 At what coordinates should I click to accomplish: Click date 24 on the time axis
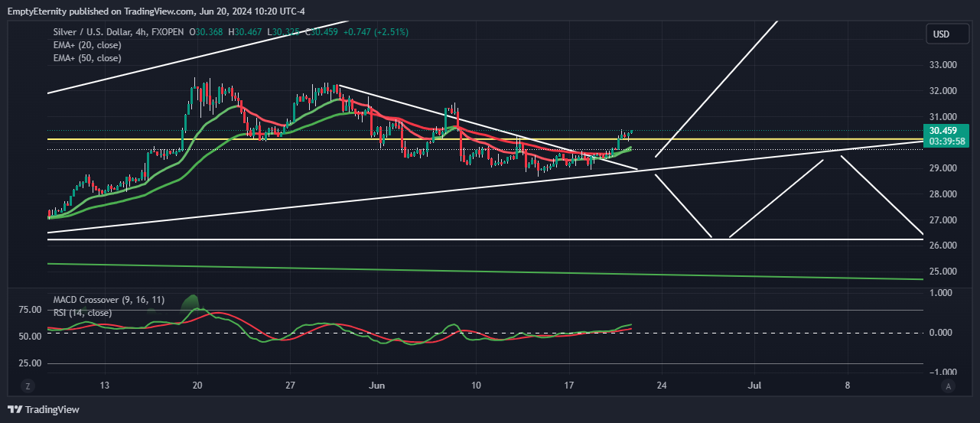pyautogui.click(x=662, y=386)
